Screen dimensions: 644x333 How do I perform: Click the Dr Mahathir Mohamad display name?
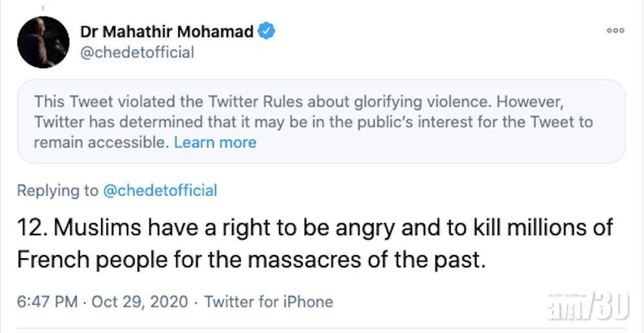click(x=167, y=32)
